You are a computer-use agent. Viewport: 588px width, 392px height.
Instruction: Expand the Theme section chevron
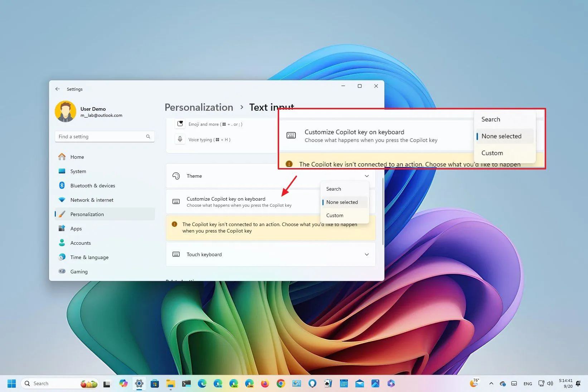(x=367, y=176)
